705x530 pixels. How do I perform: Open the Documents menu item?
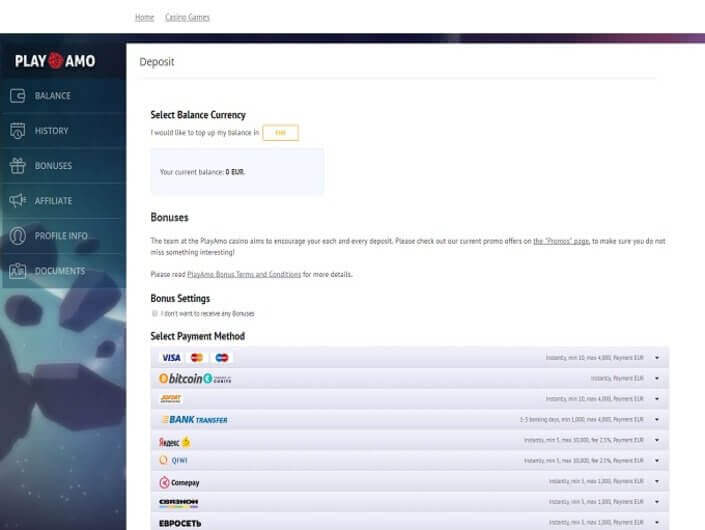[63, 271]
